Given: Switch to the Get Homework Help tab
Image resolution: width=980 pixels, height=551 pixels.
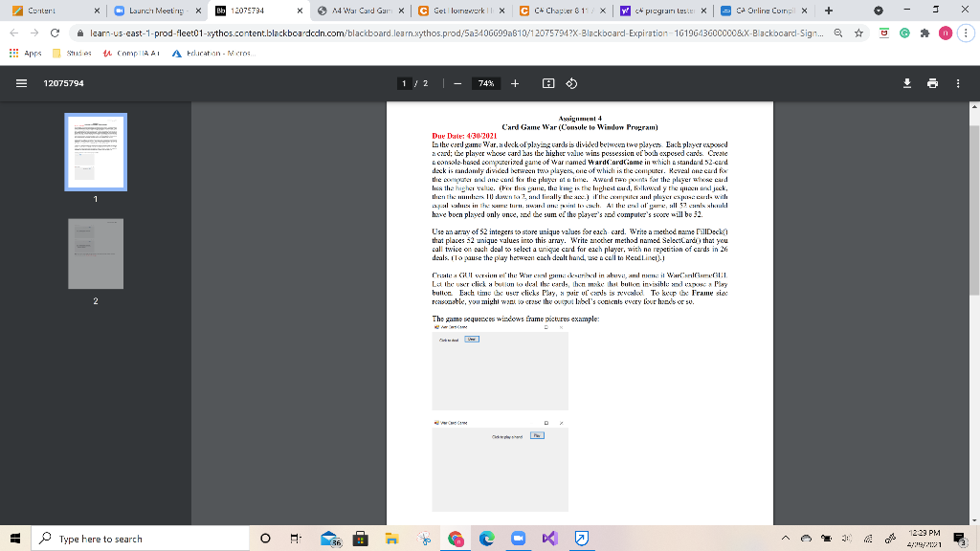Looking at the screenshot, I should (461, 11).
